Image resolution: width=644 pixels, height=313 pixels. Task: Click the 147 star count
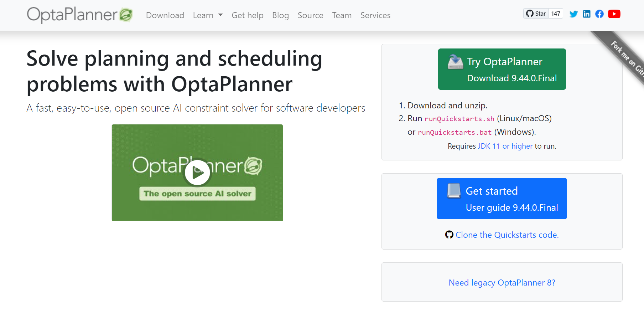click(556, 14)
